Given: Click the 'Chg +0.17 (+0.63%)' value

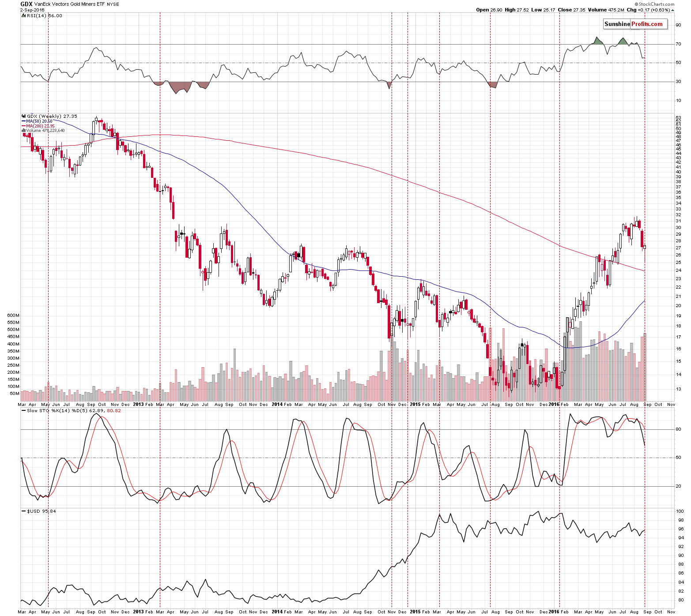Looking at the screenshot, I should click(x=648, y=10).
